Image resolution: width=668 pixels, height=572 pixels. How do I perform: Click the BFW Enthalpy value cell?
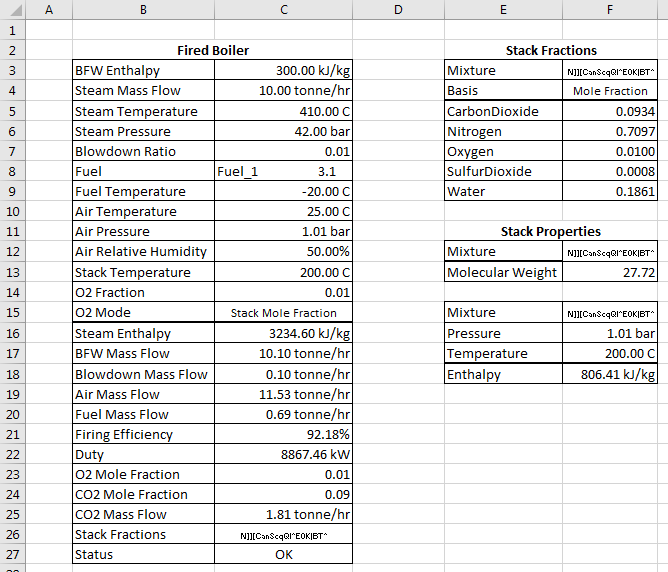click(283, 70)
